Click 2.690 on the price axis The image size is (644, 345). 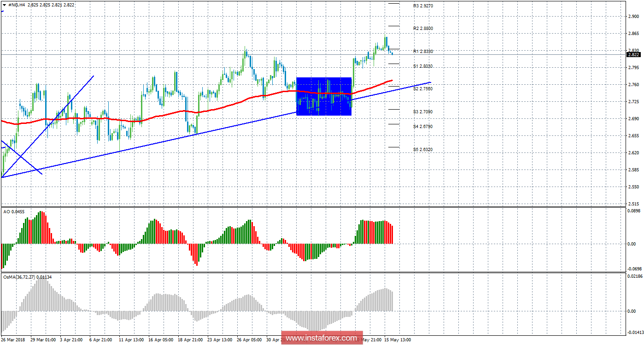pyautogui.click(x=634, y=119)
